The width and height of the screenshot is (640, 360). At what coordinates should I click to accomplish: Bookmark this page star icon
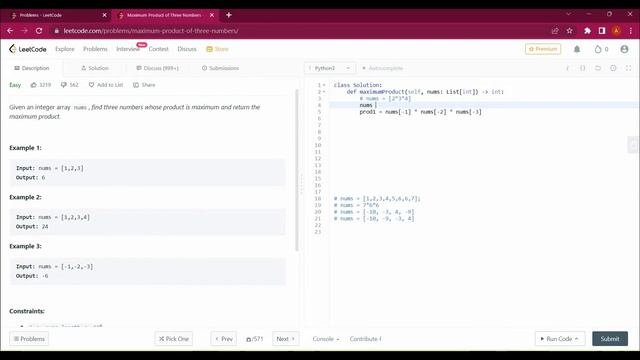569,31
